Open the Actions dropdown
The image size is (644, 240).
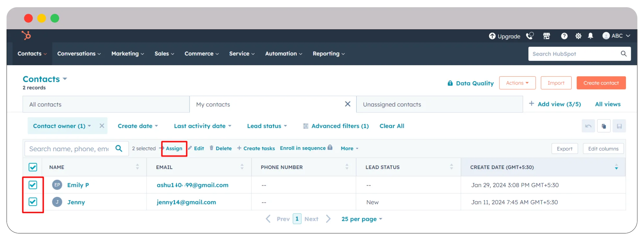tap(517, 83)
